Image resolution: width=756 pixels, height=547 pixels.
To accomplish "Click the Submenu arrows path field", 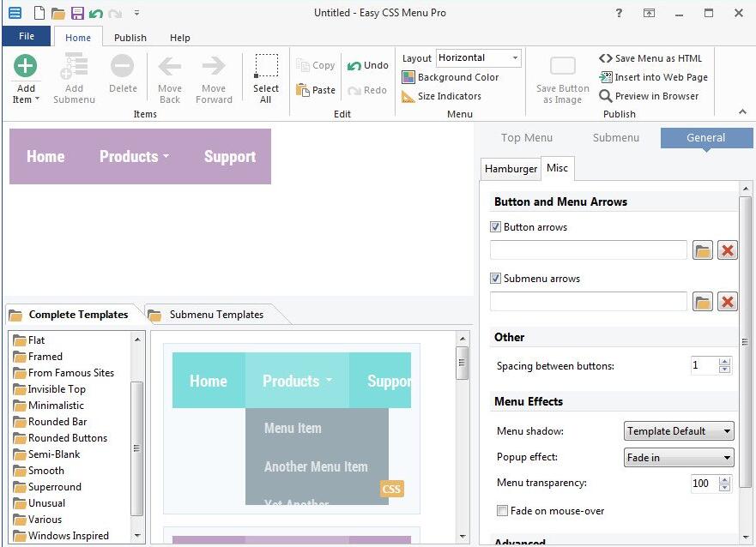I will pos(588,302).
